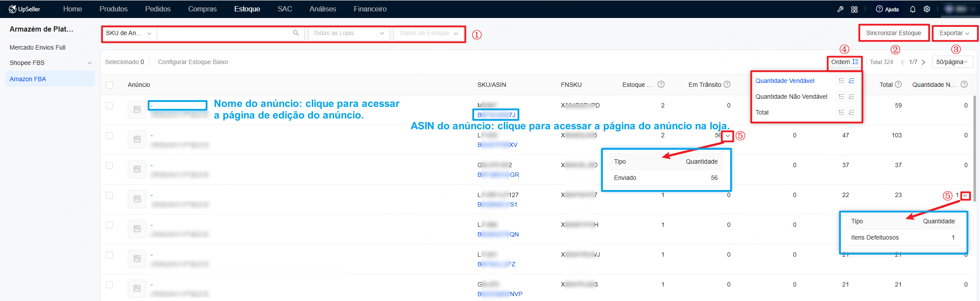Image resolution: width=980 pixels, height=301 pixels.
Task: Check the row with ASIN ending XV
Action: click(109, 136)
